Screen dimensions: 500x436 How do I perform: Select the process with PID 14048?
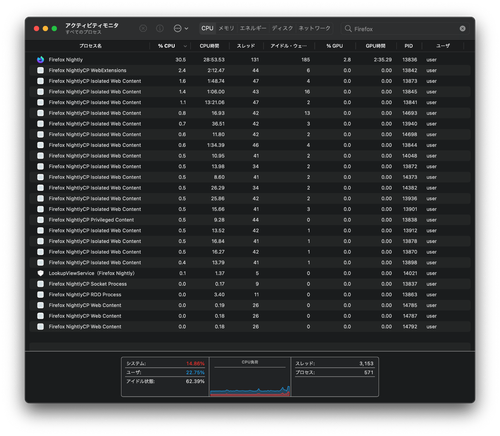tap(250, 156)
